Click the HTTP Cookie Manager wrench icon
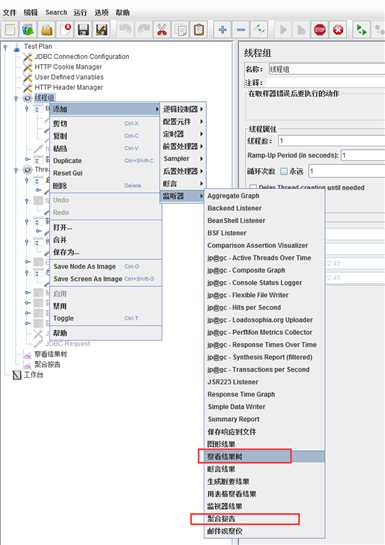Viewport: 385px width, 545px height. (27, 67)
